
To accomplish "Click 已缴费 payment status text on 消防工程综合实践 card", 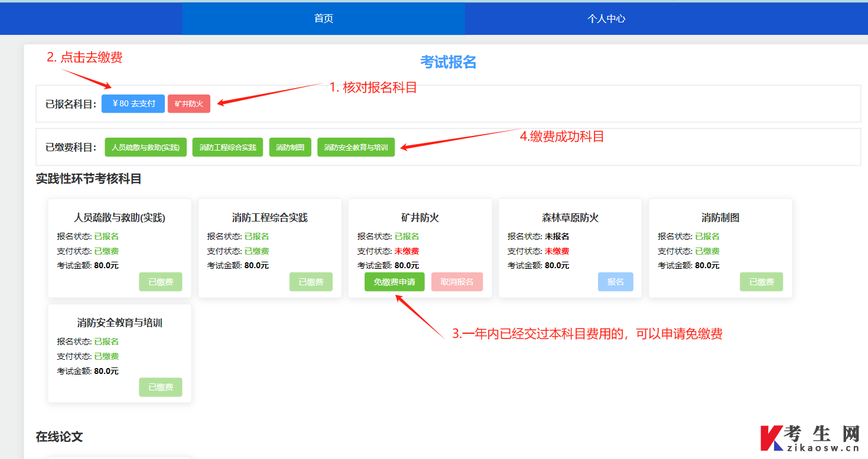I will [x=256, y=251].
